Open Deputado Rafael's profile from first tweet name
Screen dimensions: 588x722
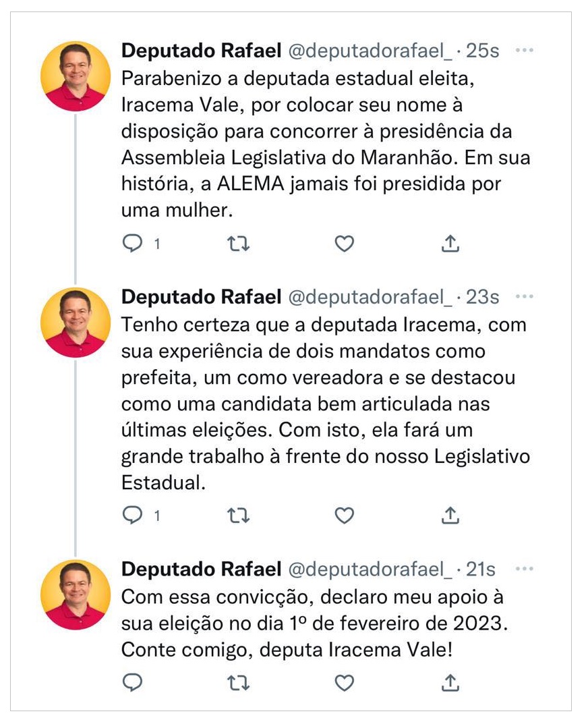[201, 51]
